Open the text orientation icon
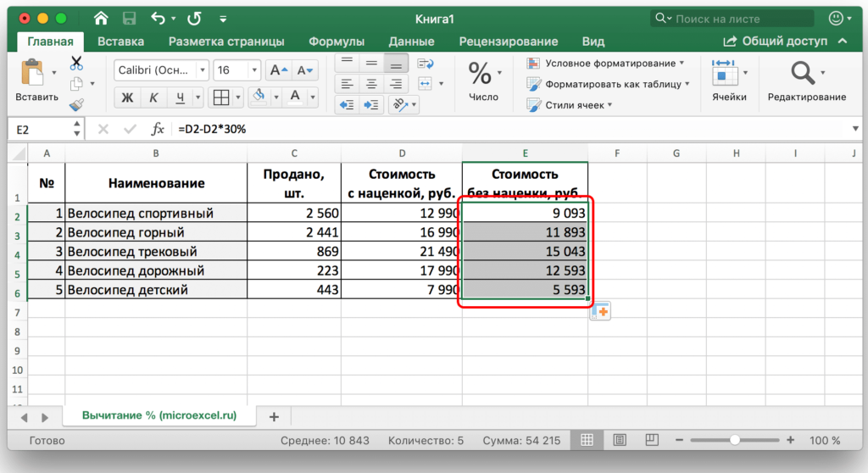The width and height of the screenshot is (868, 473). coord(400,104)
